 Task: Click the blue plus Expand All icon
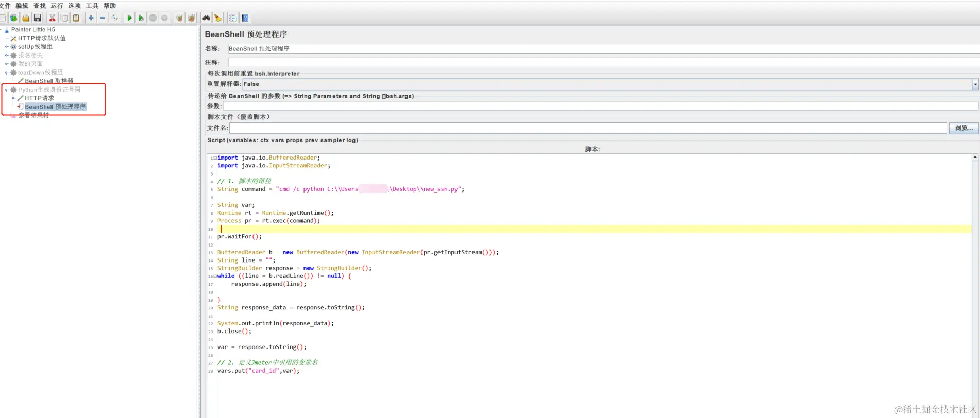91,18
